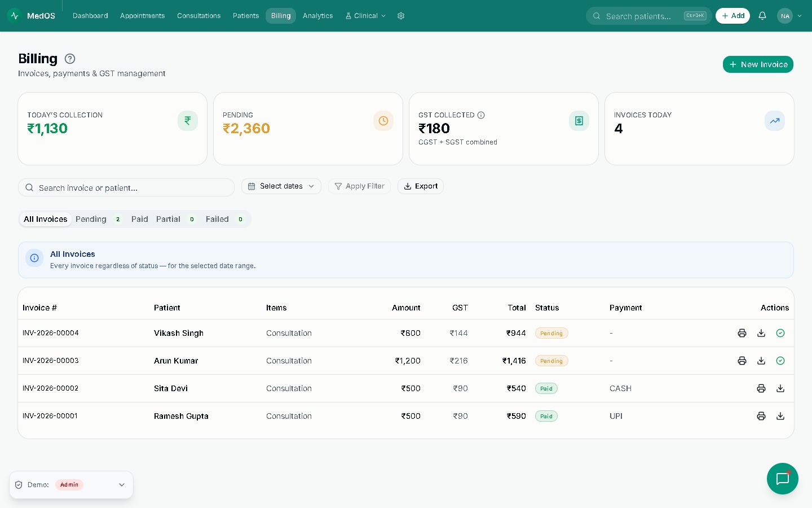Click the Status column header

pos(547,308)
